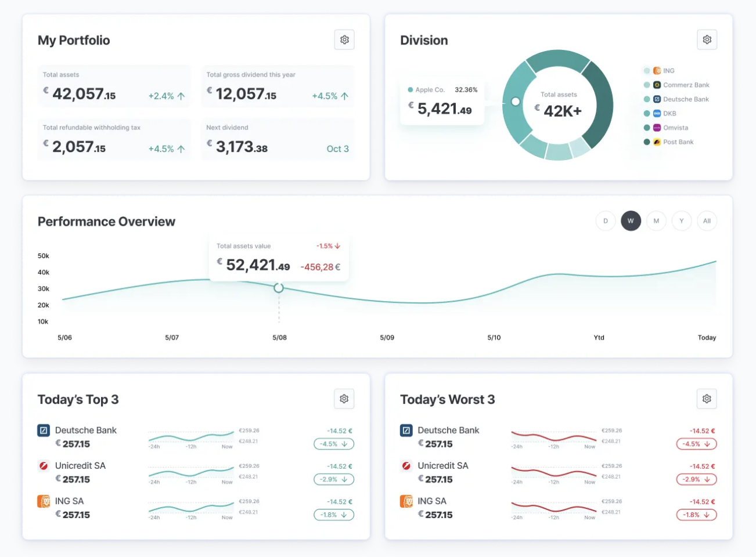756x557 pixels.
Task: Click the 5/10 x-axis label
Action: (494, 338)
